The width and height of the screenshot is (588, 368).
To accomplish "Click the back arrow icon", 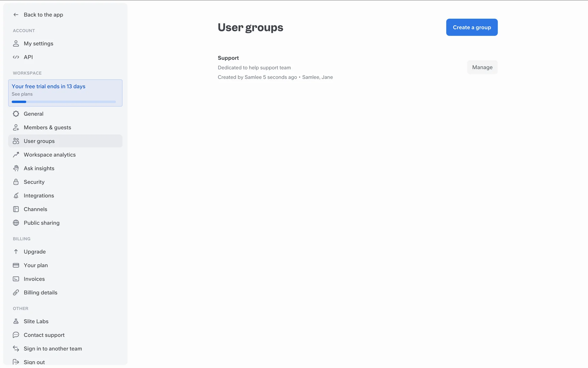I will [16, 15].
